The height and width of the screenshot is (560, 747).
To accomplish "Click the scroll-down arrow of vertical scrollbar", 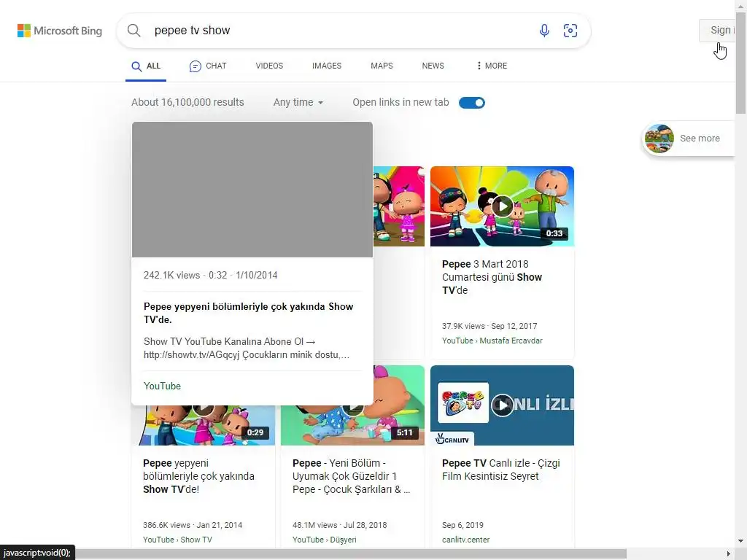I will (741, 541).
